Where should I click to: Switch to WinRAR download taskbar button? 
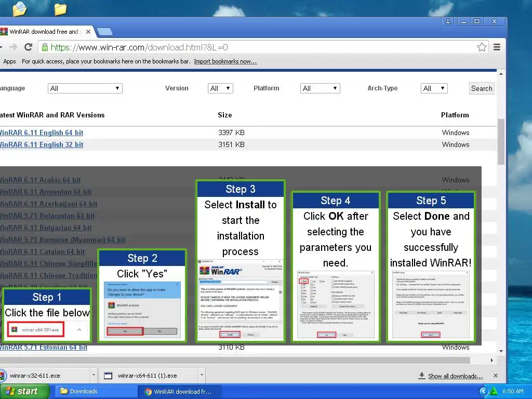click(179, 392)
